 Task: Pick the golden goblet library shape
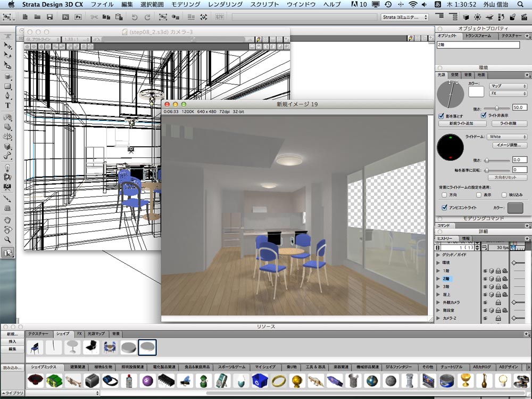coord(465,381)
